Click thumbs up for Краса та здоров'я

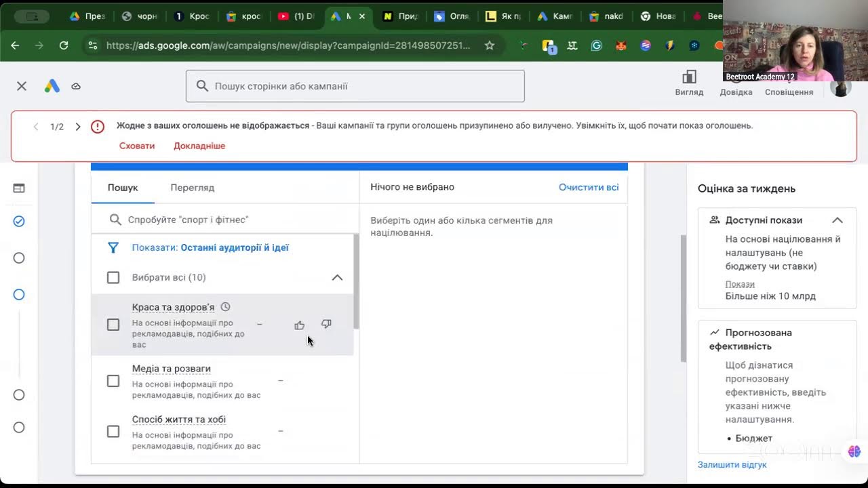300,325
